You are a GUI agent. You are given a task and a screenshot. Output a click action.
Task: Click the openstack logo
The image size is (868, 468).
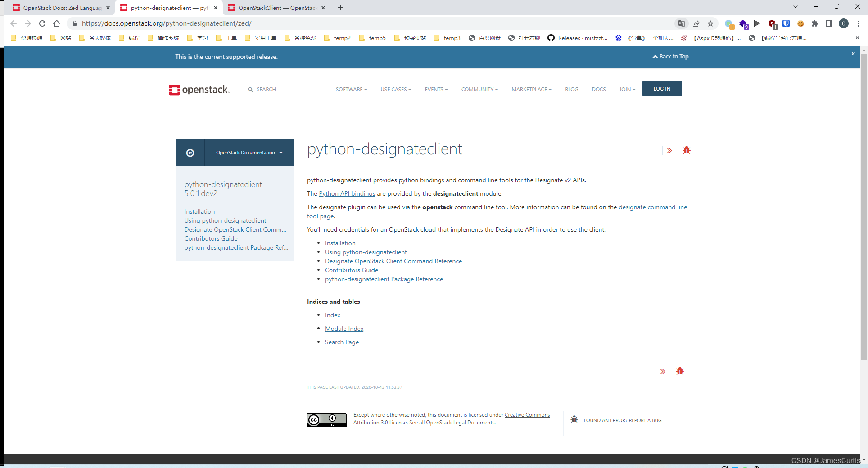click(x=199, y=90)
